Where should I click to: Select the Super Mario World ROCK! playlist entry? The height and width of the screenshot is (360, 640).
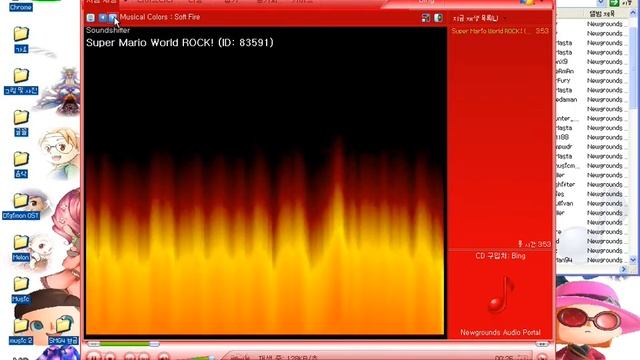point(500,31)
